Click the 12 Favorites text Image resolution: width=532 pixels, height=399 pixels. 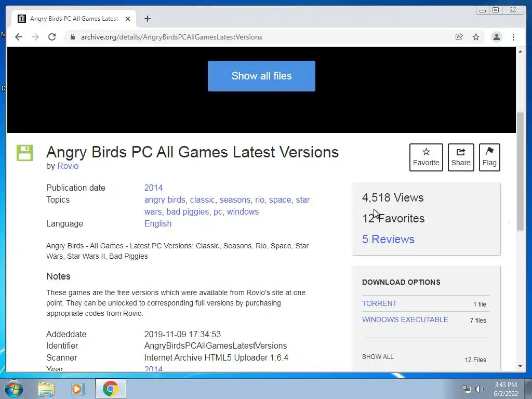pos(393,219)
